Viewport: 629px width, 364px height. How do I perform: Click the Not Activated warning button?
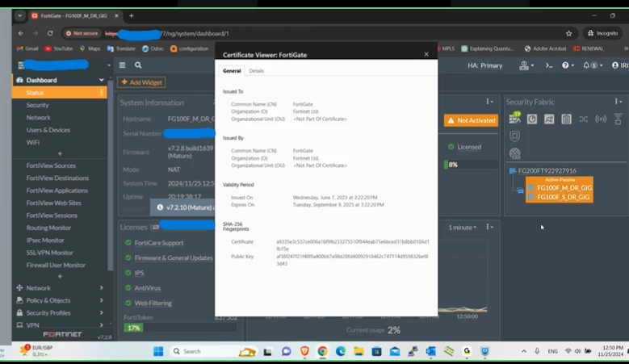tap(471, 120)
